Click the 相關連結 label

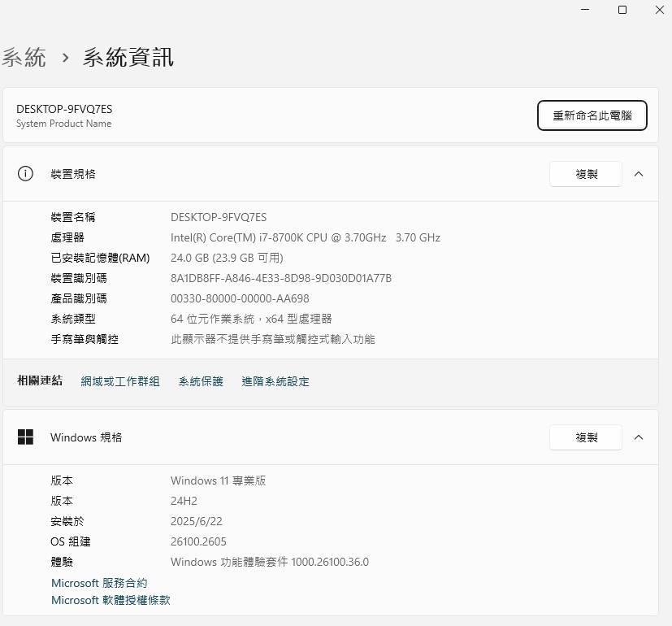tap(40, 380)
